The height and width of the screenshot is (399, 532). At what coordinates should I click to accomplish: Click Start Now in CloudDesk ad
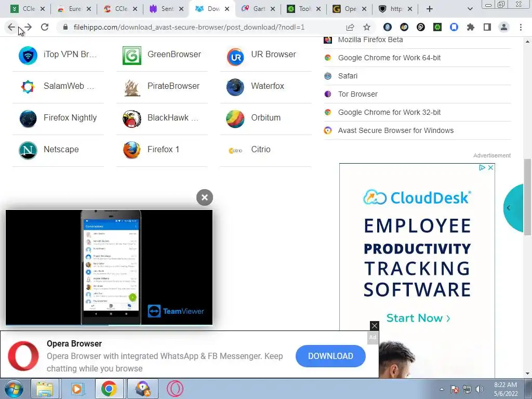418,318
